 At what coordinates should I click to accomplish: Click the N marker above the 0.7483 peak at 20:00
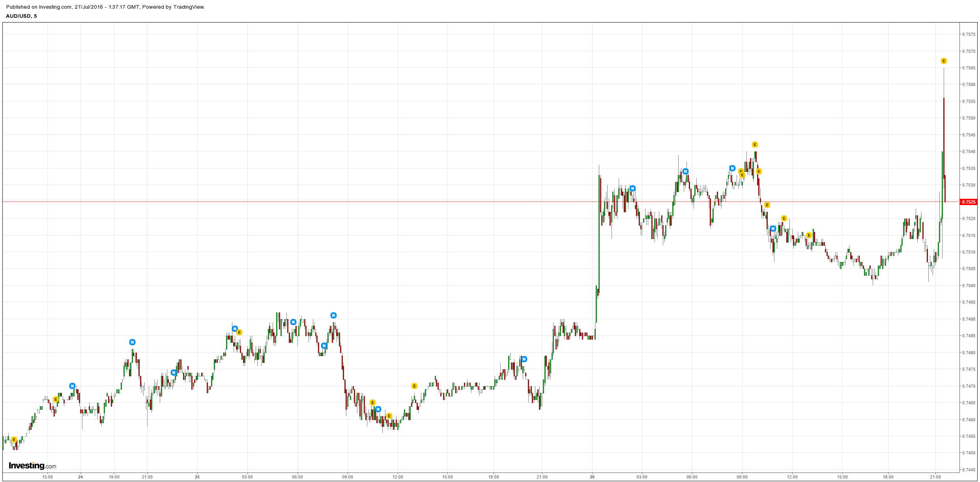point(132,342)
